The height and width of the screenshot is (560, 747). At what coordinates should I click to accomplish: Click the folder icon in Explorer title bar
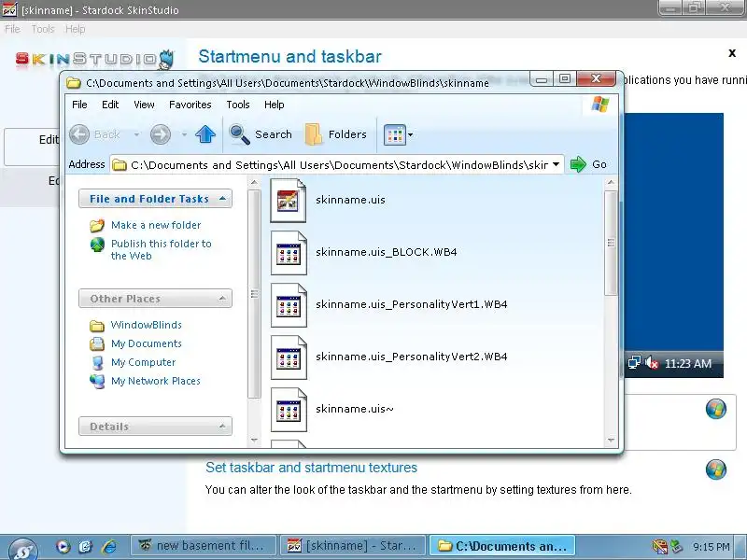[74, 83]
